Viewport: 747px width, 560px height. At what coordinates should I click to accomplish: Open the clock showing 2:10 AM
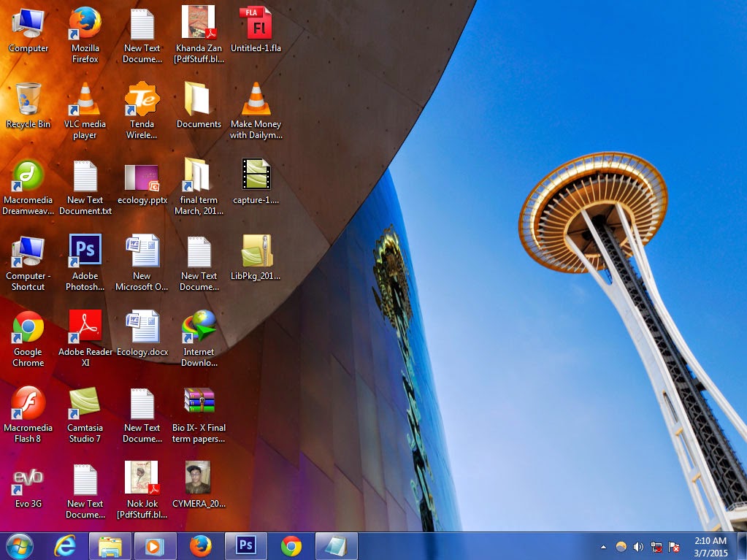pos(710,547)
